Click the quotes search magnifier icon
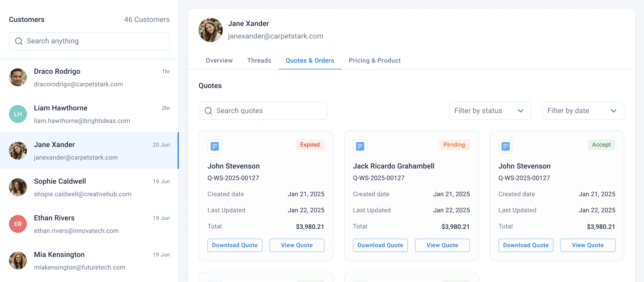The image size is (644, 282). point(208,111)
